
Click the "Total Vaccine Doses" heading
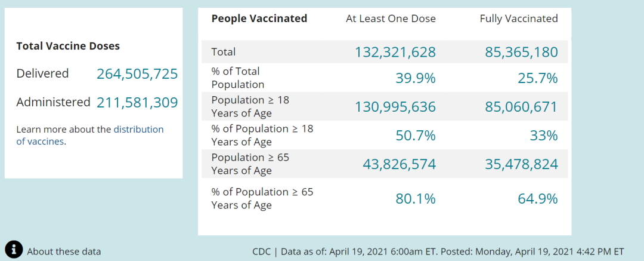click(x=68, y=46)
